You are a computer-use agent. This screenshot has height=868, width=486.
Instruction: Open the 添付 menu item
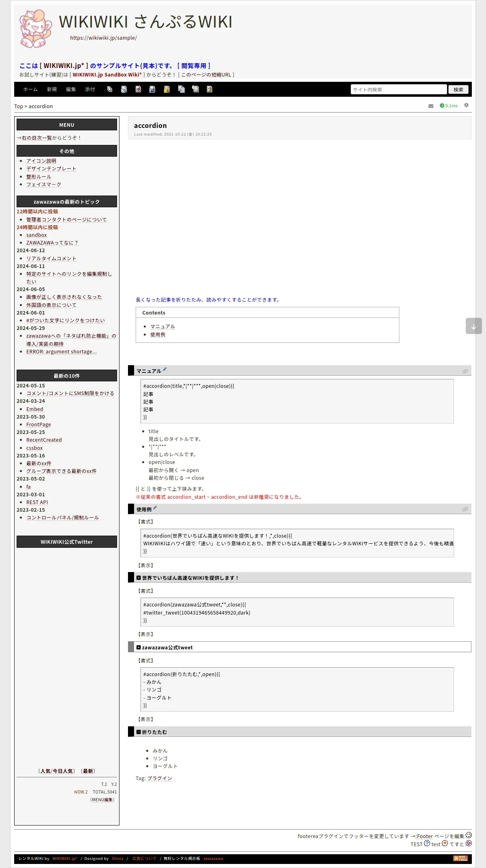pyautogui.click(x=90, y=89)
